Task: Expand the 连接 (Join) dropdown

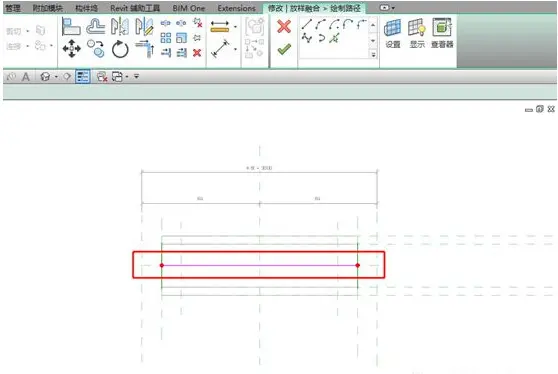Action: click(x=28, y=46)
